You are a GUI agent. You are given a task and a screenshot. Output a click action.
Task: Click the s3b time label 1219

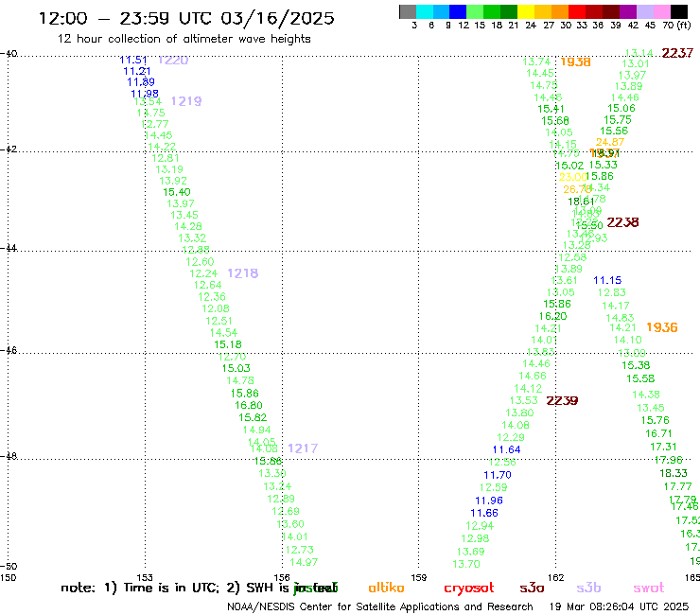coord(186,101)
